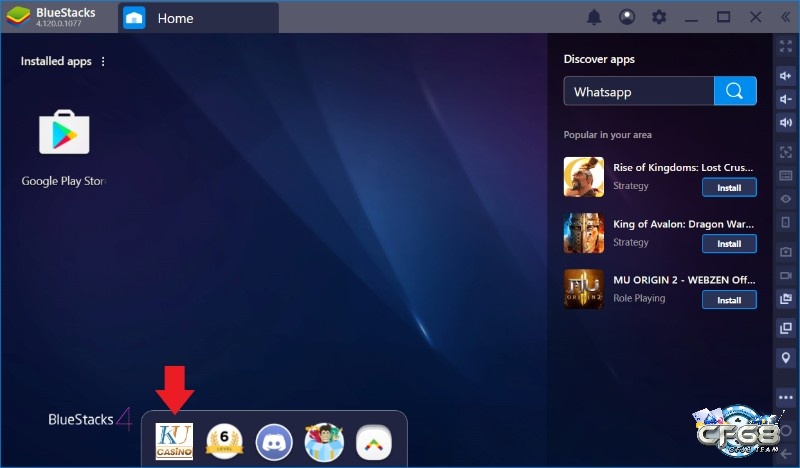
Task: Start screen recording from the sidebar
Action: 786,276
